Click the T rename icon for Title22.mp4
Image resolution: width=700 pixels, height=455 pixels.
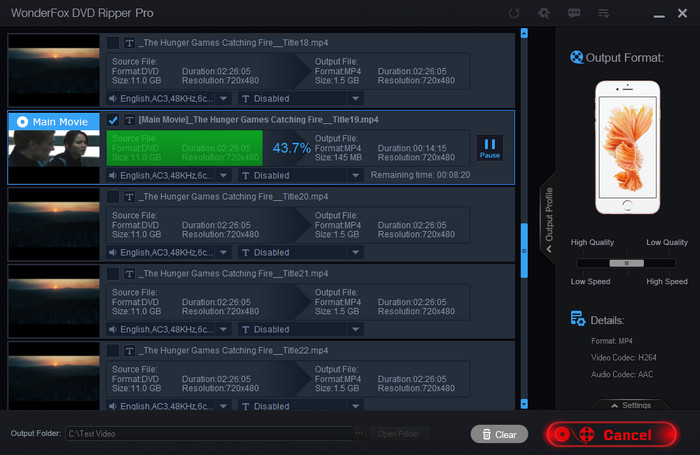tap(129, 351)
